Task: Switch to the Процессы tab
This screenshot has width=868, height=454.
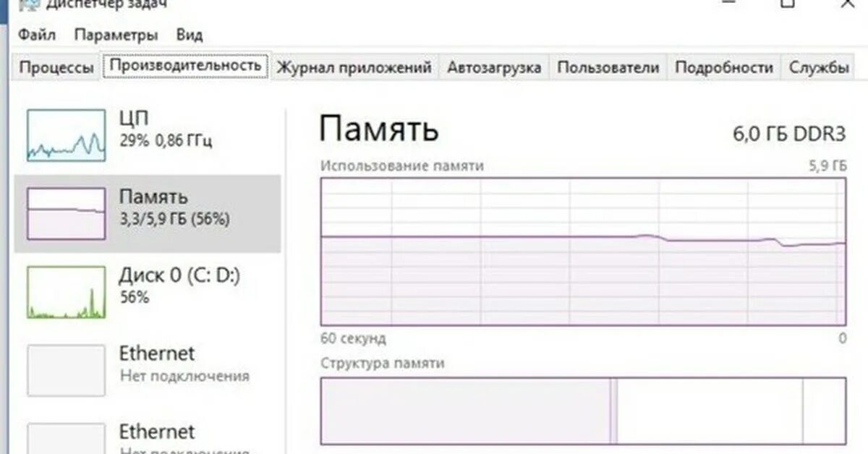Action: (x=56, y=67)
